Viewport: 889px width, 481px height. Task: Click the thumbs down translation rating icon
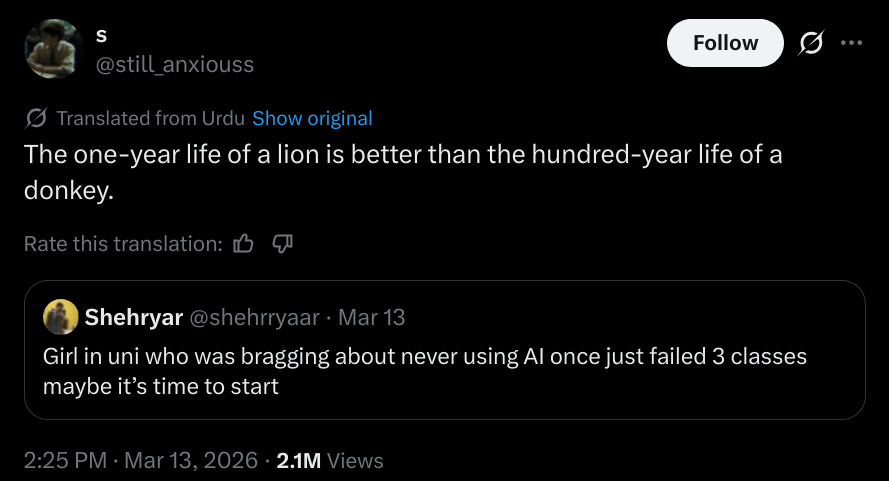click(x=282, y=243)
